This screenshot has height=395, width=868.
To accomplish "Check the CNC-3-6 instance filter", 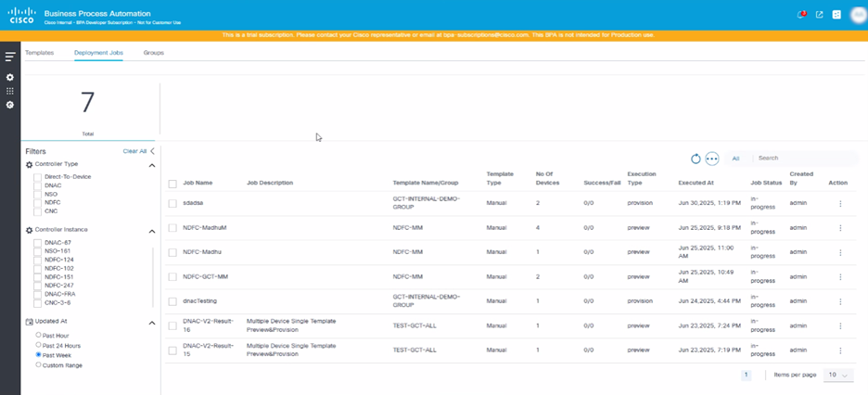I will [38, 303].
